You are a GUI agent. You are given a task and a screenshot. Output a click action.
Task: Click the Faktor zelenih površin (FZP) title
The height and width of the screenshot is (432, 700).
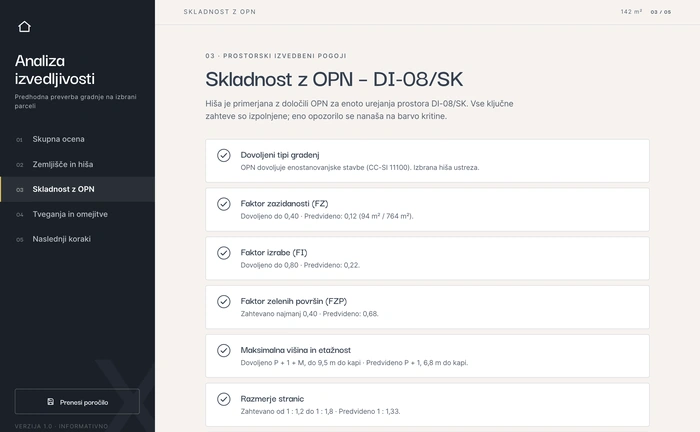pos(294,301)
